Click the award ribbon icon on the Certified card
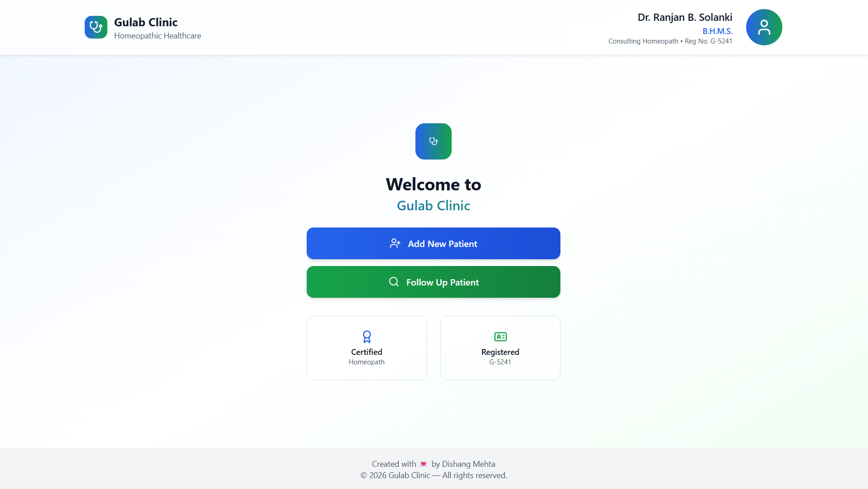The width and height of the screenshot is (868, 489). pos(366,336)
